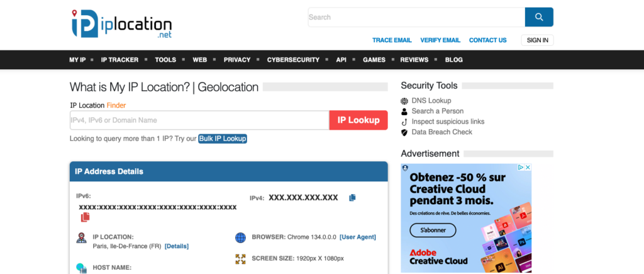The height and width of the screenshot is (274, 644).
Task: Open the Bulk IP Lookup link
Action: coord(223,139)
